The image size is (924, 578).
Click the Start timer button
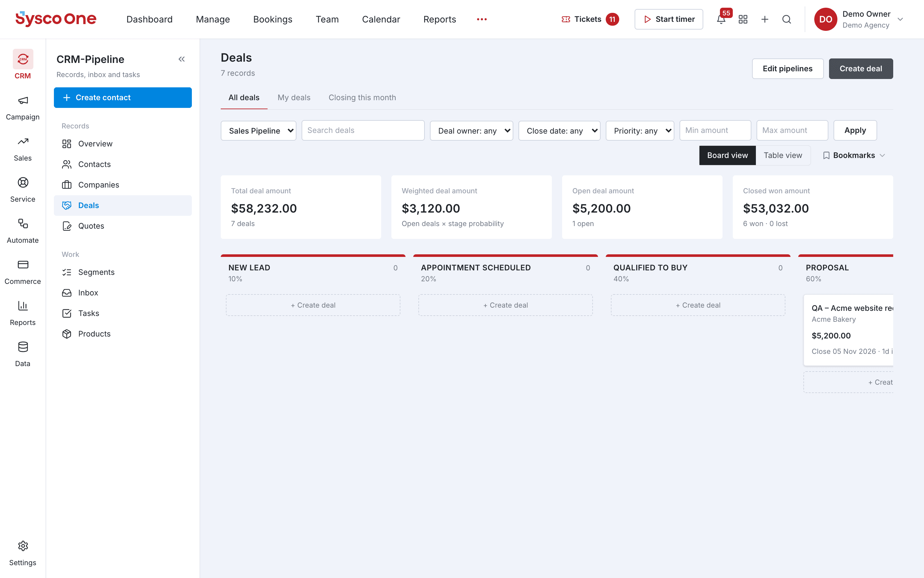click(x=669, y=19)
